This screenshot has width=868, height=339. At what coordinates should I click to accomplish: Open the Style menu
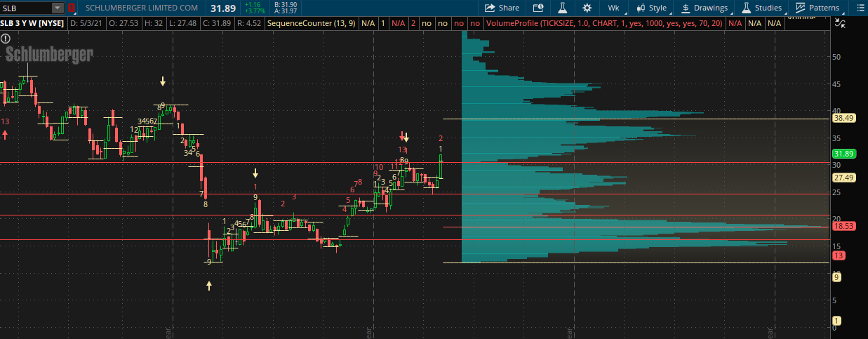point(651,8)
